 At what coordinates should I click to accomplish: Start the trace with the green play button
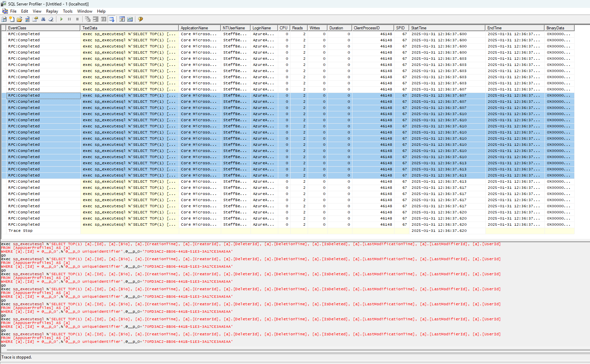click(x=62, y=19)
